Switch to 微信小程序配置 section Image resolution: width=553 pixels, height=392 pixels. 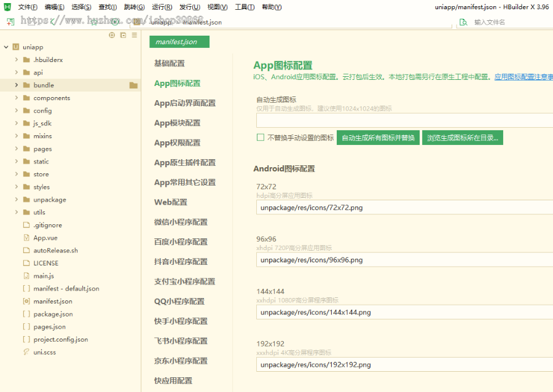coord(181,222)
